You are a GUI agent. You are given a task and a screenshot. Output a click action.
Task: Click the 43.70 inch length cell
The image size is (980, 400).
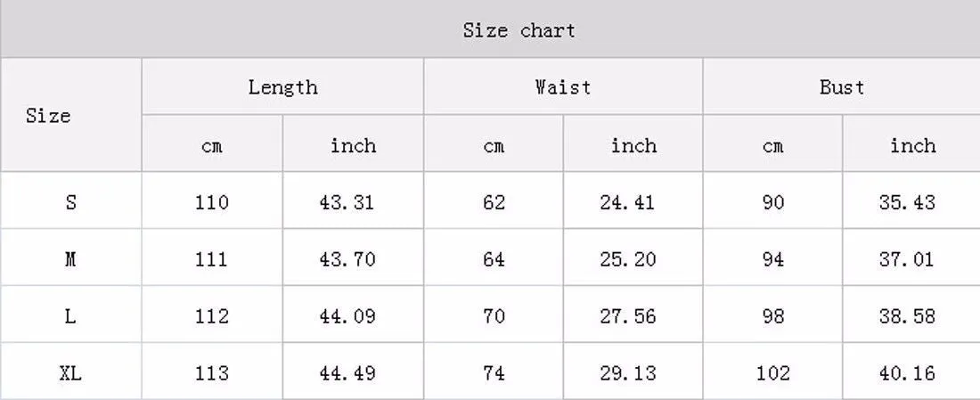(x=353, y=257)
